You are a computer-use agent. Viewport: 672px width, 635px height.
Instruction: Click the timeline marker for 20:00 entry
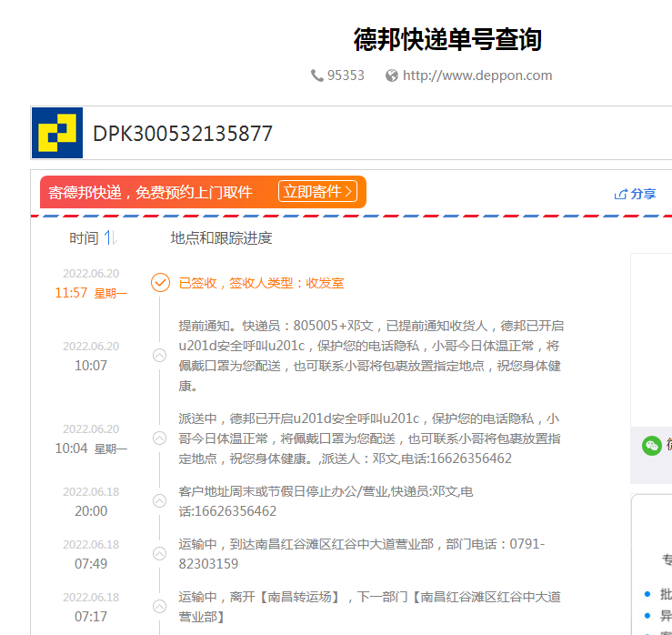pos(160,500)
